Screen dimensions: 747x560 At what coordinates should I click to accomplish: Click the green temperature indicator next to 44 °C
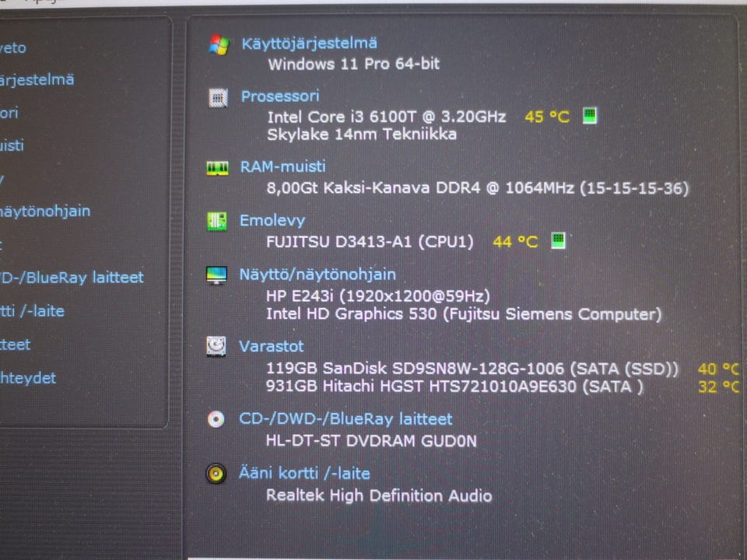click(x=559, y=240)
